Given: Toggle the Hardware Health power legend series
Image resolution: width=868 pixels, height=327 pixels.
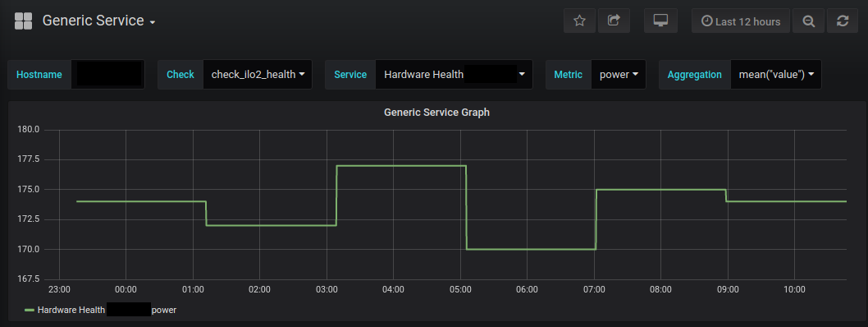Looking at the screenshot, I should pos(107,311).
